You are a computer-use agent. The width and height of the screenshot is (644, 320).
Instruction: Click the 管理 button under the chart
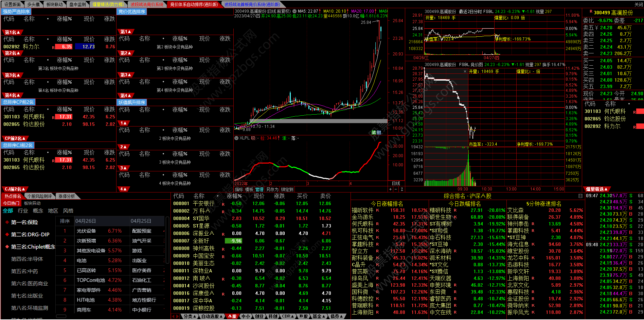[x=260, y=189]
